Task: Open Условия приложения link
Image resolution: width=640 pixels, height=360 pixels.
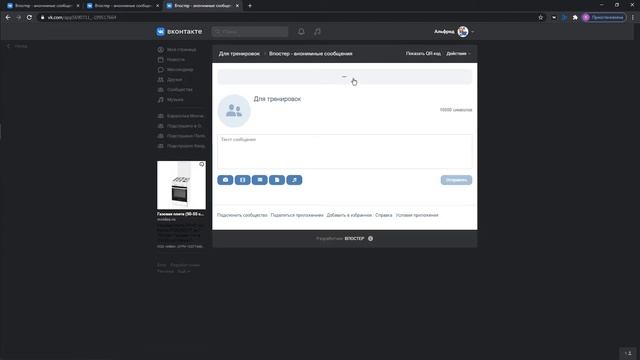Action: click(x=417, y=215)
